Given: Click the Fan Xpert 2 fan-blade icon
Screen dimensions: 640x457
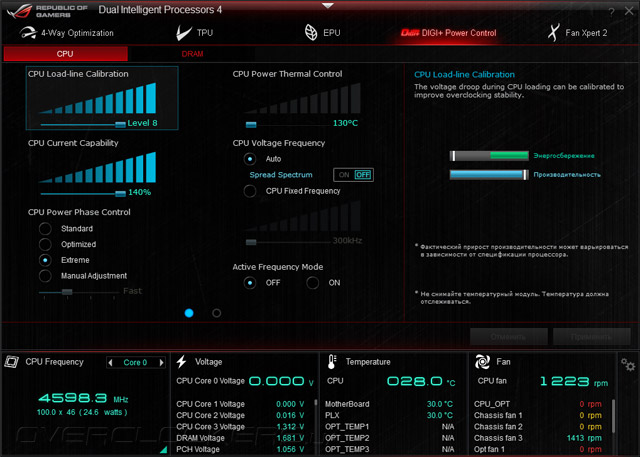Looking at the screenshot, I should [x=553, y=33].
